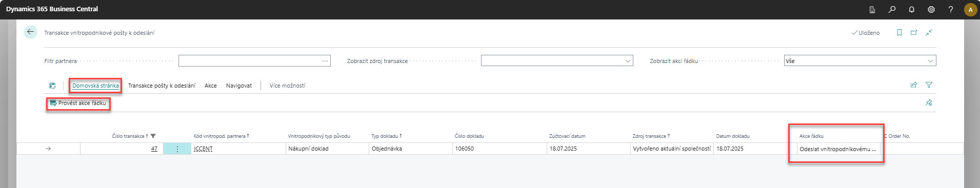980x188 pixels.
Task: Click the filter icon on Číslo transakce column
Action: [x=153, y=136]
